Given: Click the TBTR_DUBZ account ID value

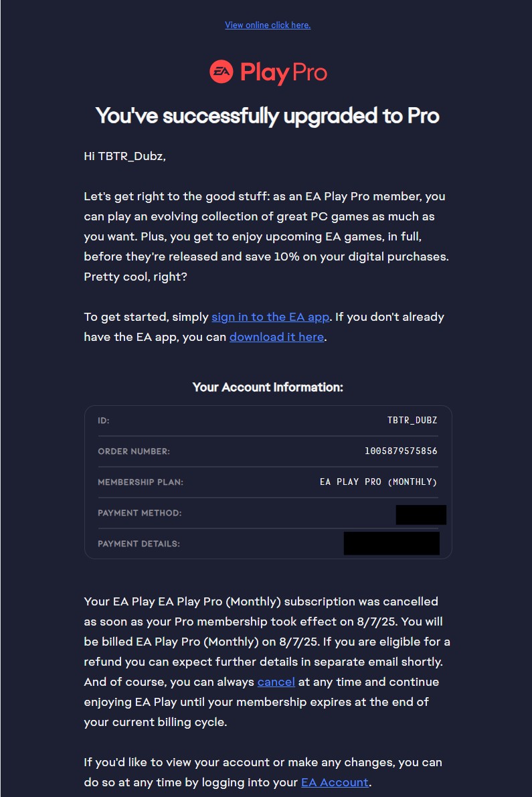Looking at the screenshot, I should tap(412, 421).
